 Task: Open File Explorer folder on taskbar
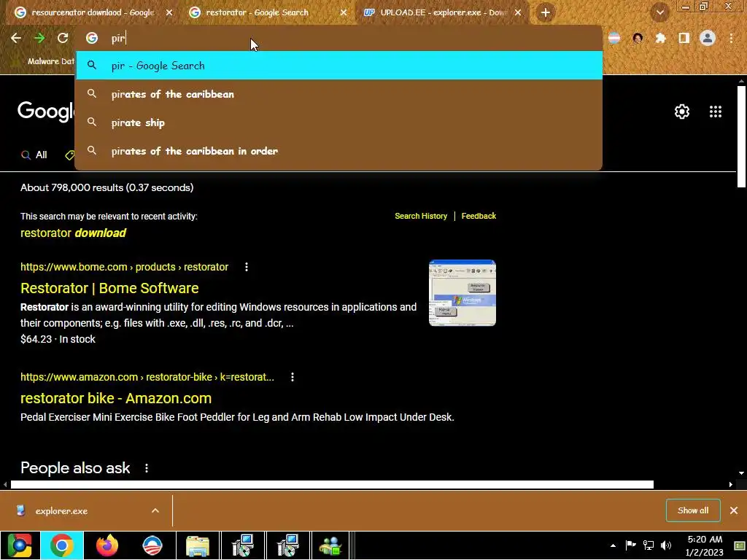click(197, 545)
